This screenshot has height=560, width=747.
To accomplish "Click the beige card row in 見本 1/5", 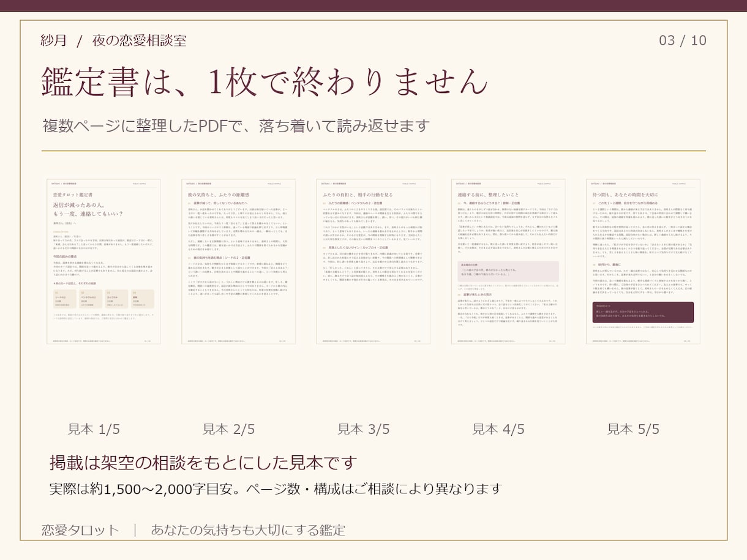I will coord(103,299).
